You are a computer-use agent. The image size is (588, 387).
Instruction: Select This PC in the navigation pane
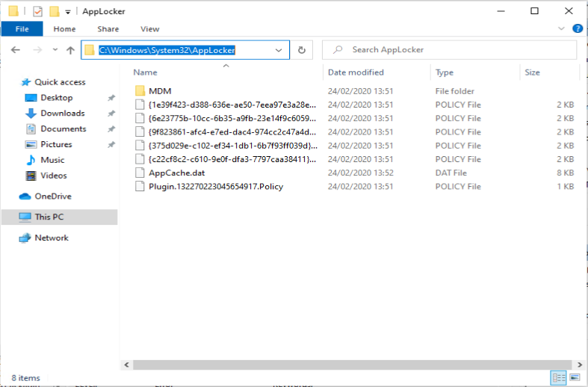click(59, 217)
